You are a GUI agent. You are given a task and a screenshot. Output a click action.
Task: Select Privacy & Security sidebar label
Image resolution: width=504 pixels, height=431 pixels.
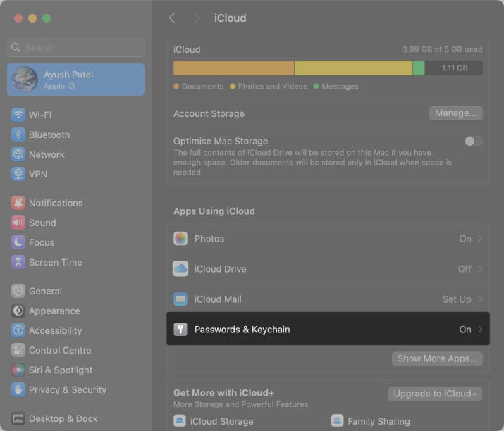(x=68, y=389)
